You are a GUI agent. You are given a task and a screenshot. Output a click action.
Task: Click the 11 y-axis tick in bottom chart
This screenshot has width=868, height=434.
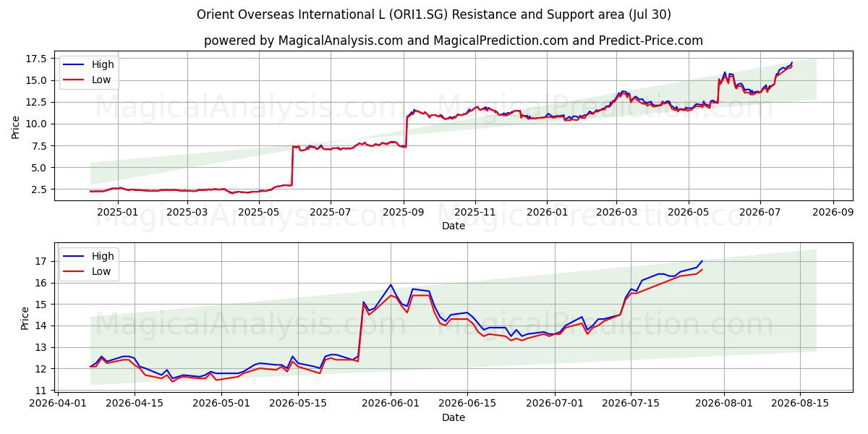(43, 391)
